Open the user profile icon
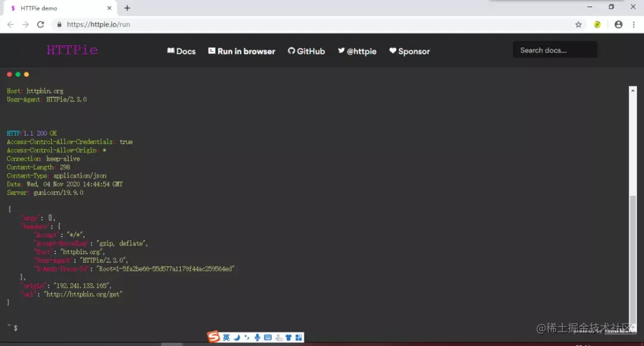Viewport: 644px width, 346px height. tap(618, 24)
